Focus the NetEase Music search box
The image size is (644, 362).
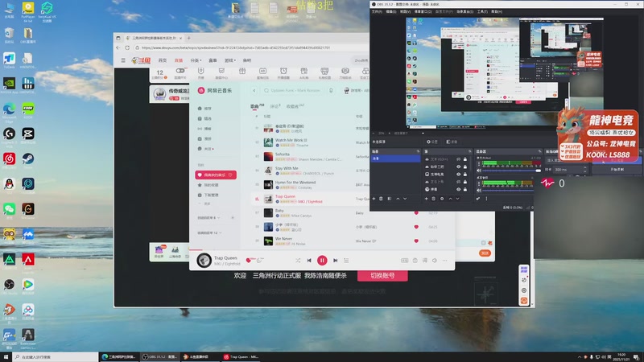coord(293,90)
